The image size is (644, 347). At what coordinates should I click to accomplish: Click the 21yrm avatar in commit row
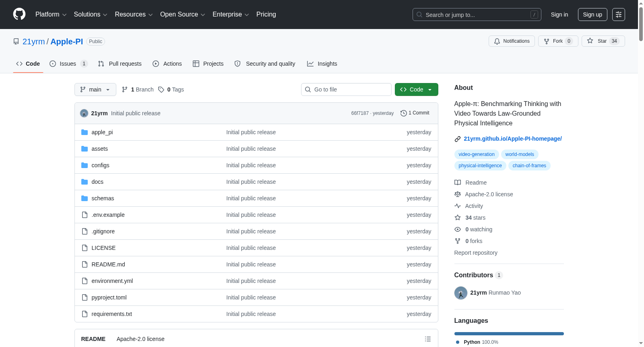(84, 113)
